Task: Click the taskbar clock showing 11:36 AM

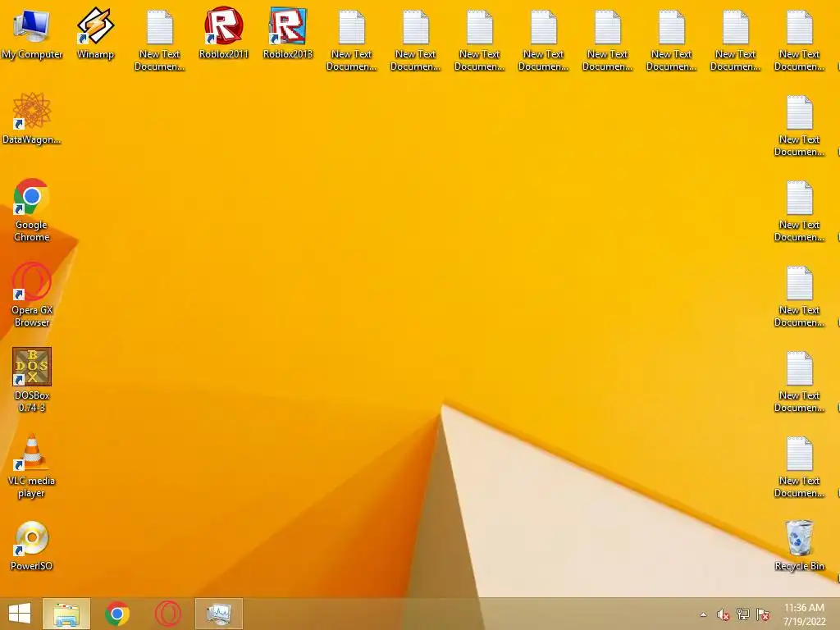Action: pyautogui.click(x=804, y=614)
